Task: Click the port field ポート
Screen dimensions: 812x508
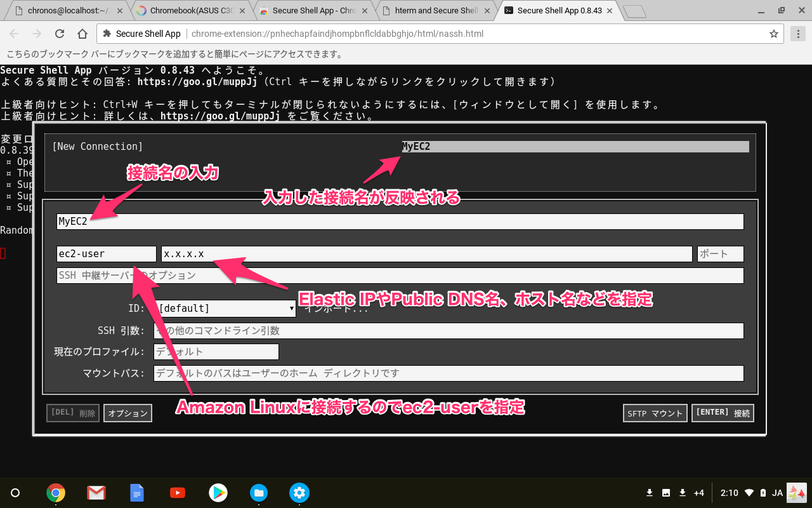Action: coord(720,254)
